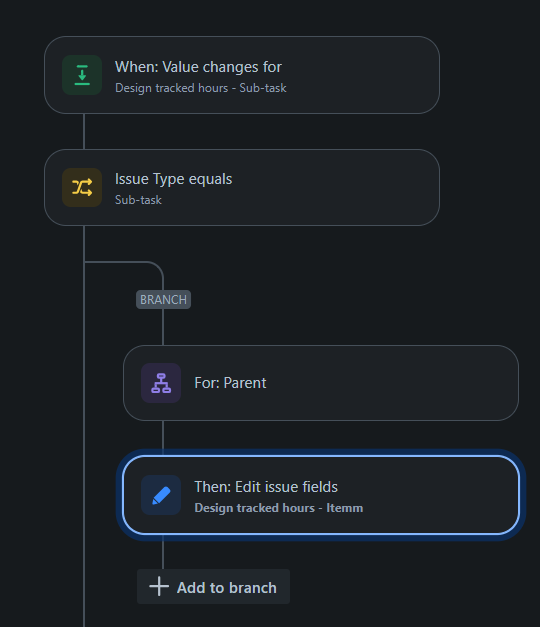This screenshot has width=540, height=627.
Task: Click the Add to branch button
Action: [x=213, y=587]
